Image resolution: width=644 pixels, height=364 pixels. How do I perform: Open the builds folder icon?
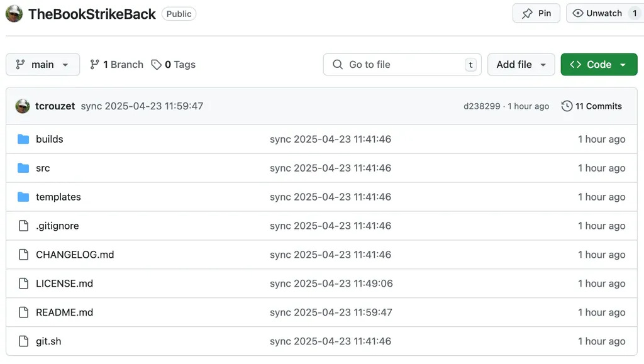23,139
